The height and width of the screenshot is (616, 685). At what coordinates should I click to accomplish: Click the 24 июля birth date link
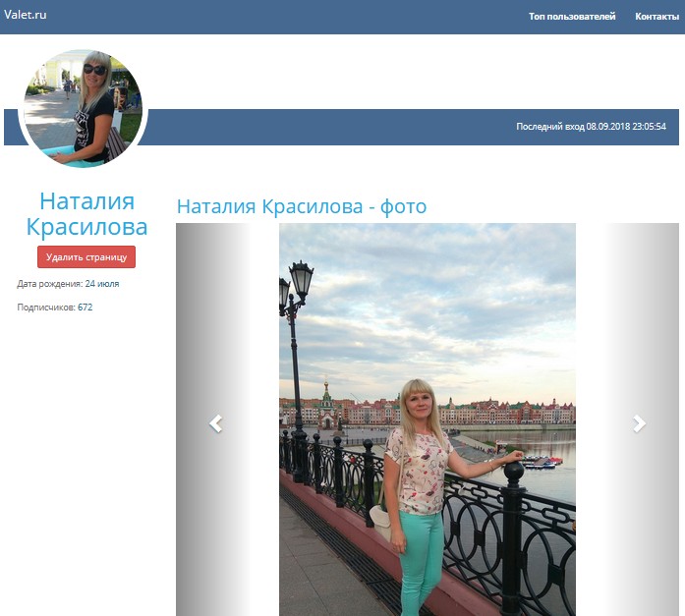102,284
